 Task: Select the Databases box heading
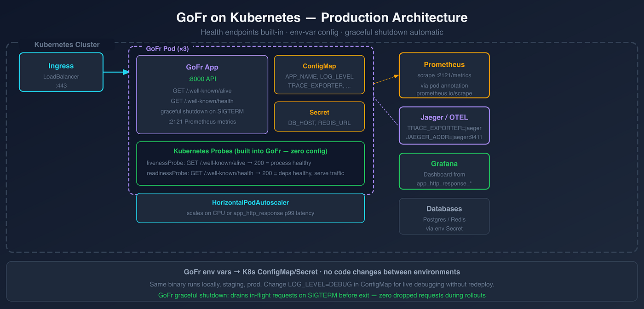click(x=444, y=209)
